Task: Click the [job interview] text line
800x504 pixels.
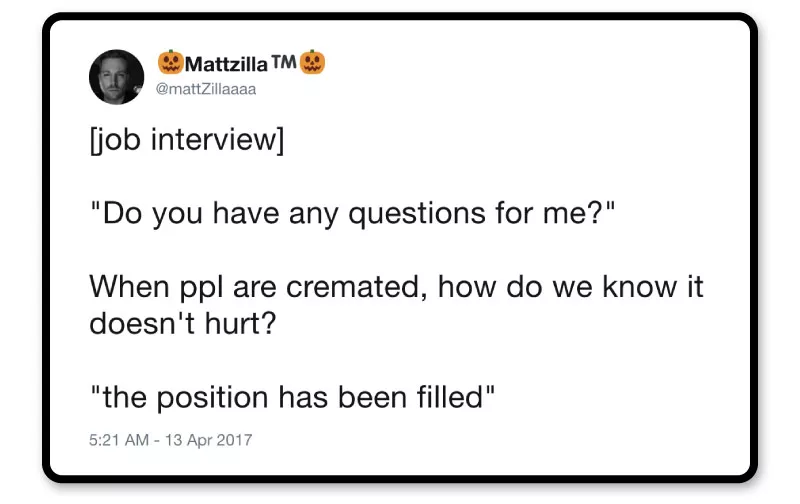Action: [187, 140]
